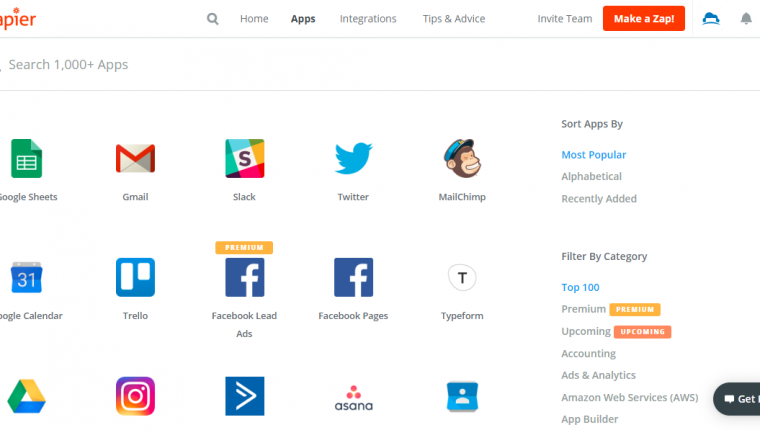
Task: Click the Instagram app icon
Action: point(135,396)
